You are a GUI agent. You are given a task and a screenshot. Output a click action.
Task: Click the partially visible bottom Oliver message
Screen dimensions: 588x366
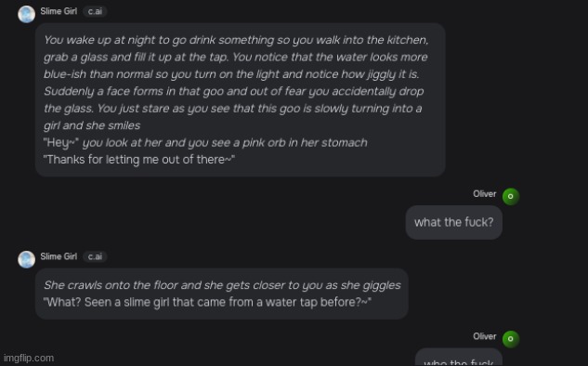[458, 358]
